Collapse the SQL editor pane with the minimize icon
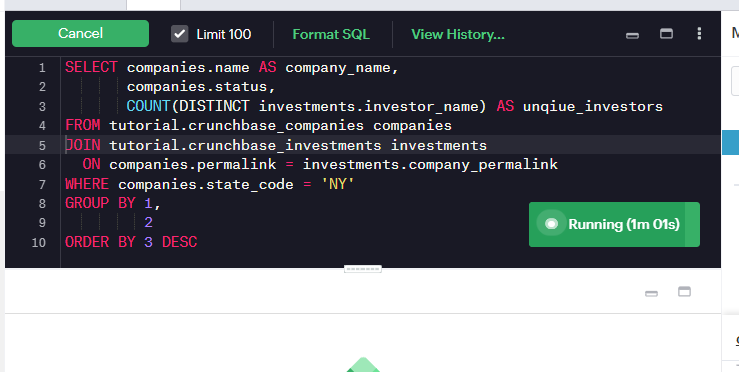This screenshot has width=739, height=372. click(632, 35)
